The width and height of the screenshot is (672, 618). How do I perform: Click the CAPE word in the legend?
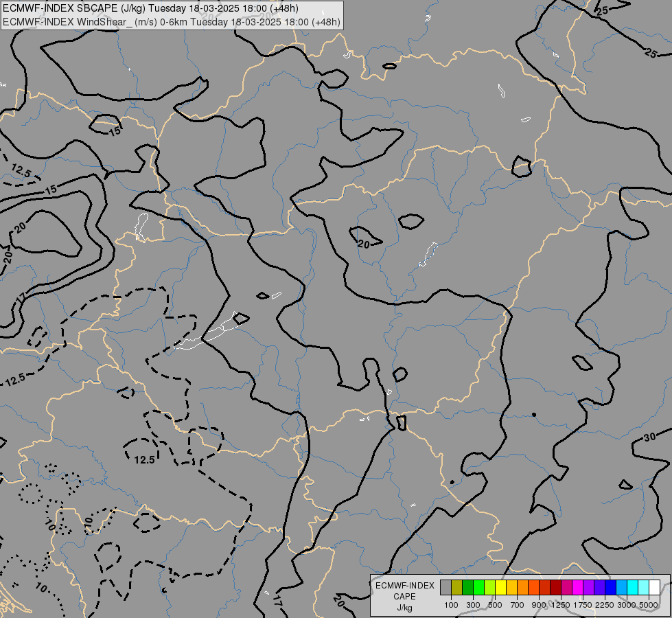pos(404,597)
